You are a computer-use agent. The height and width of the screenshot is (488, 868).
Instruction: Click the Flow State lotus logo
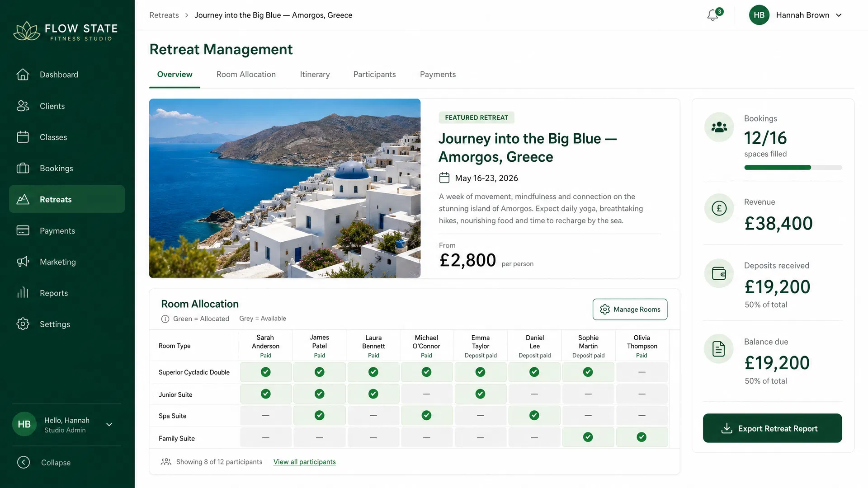pos(27,31)
